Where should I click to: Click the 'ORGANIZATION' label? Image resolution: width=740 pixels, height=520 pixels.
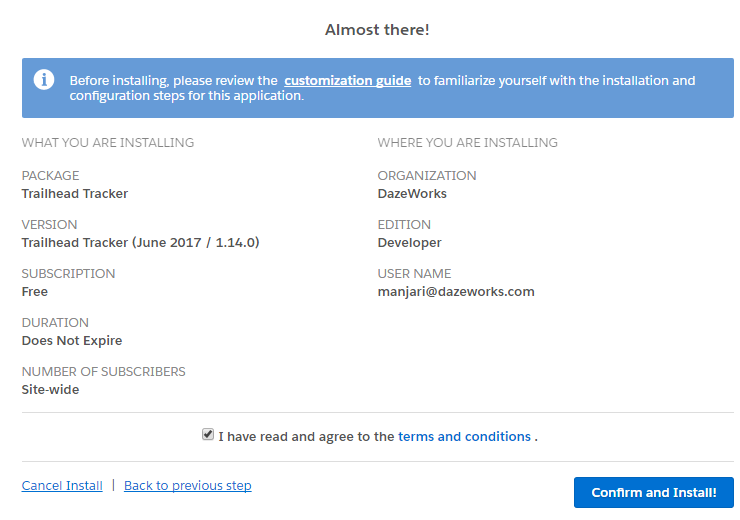tap(427, 176)
